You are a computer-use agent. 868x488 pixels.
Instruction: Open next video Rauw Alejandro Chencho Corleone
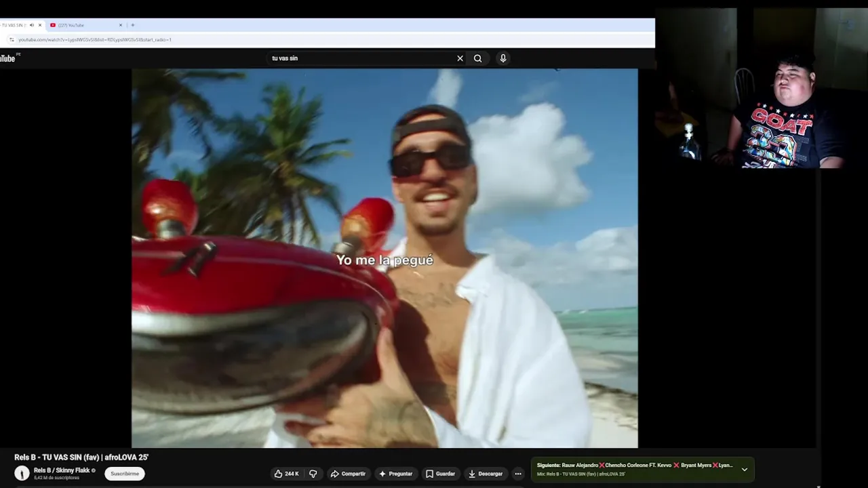pyautogui.click(x=635, y=466)
